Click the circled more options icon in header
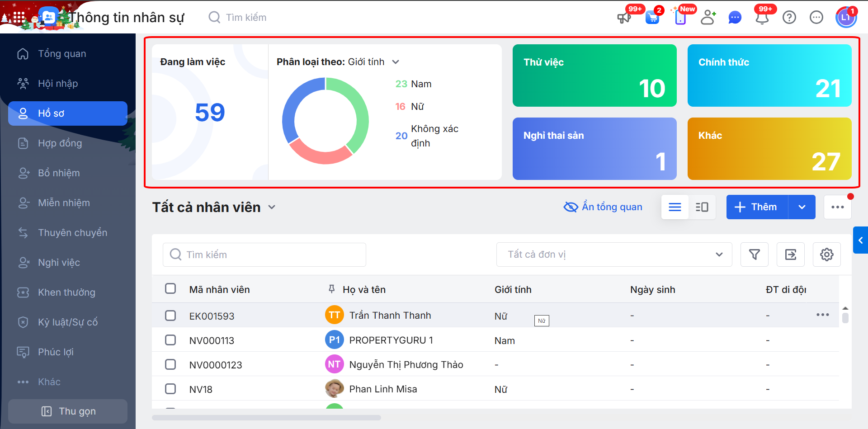This screenshot has width=868, height=429. pyautogui.click(x=816, y=17)
